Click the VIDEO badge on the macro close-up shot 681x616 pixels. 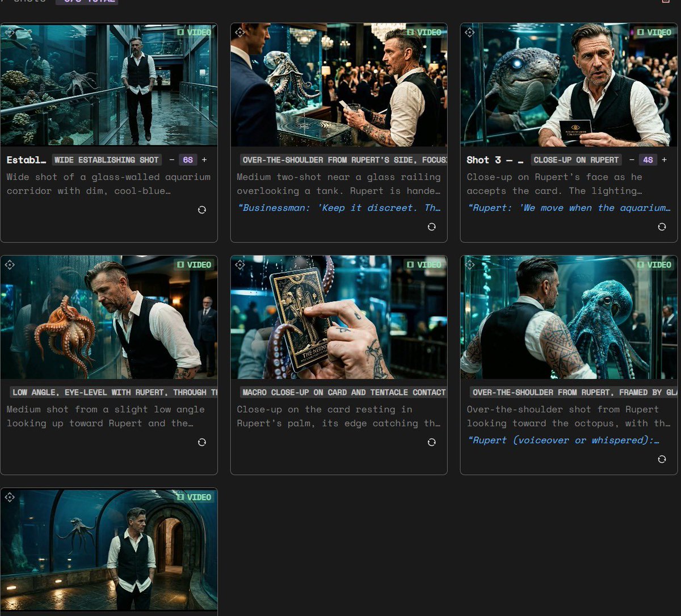[x=424, y=265]
